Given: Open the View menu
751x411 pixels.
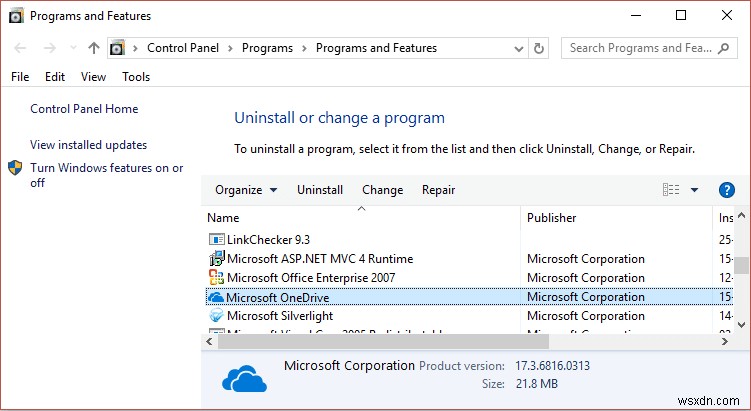Looking at the screenshot, I should pos(93,77).
